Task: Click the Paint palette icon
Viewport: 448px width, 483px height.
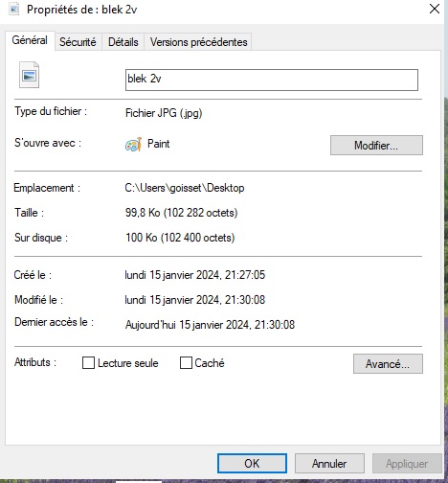Action: click(x=133, y=145)
